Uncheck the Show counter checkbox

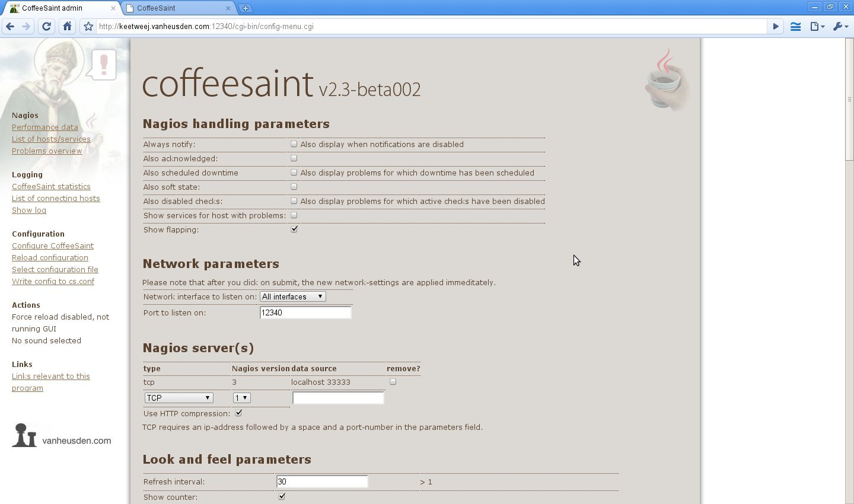(x=282, y=496)
